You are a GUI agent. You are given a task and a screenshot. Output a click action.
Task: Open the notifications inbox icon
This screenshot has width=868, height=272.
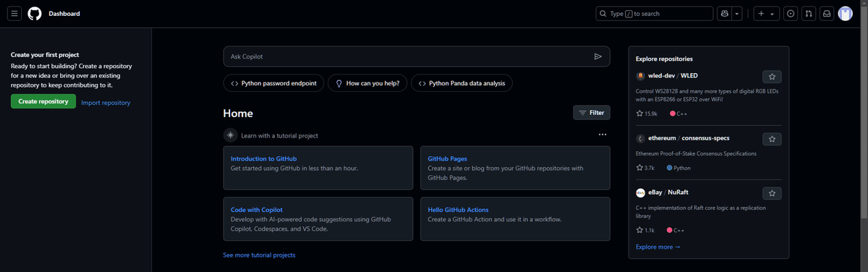point(827,14)
